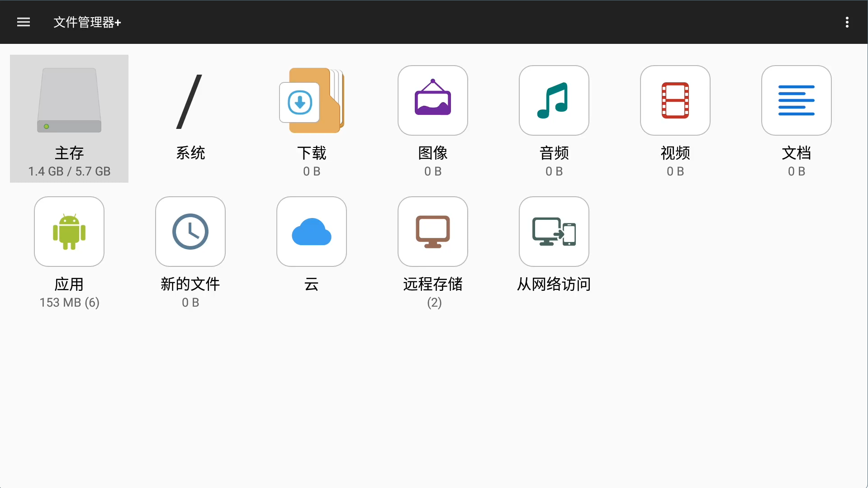Image resolution: width=868 pixels, height=488 pixels.
Task: Open the Downloads (下载) folder icon
Action: (x=312, y=100)
